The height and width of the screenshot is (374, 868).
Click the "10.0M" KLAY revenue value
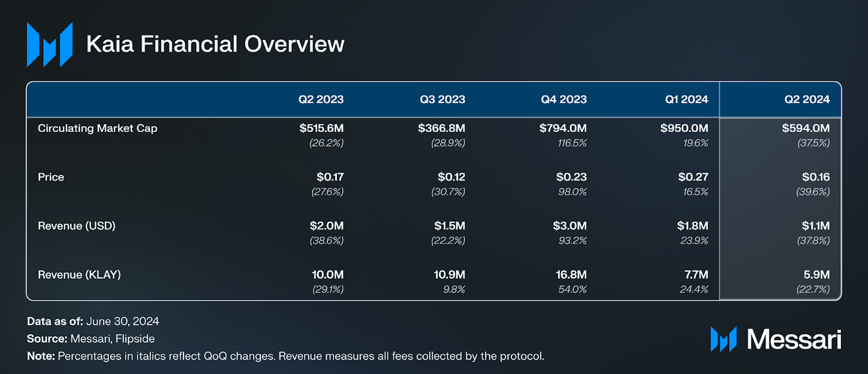(x=327, y=275)
